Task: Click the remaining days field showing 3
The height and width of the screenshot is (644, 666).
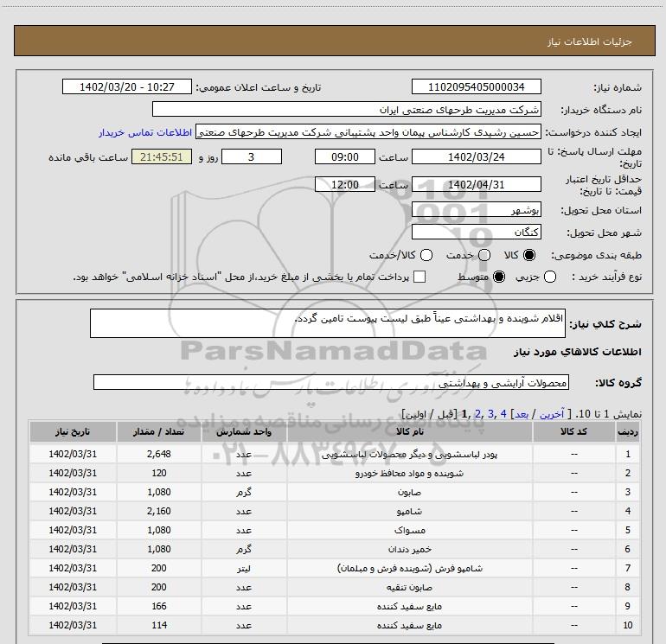Action: click(252, 156)
